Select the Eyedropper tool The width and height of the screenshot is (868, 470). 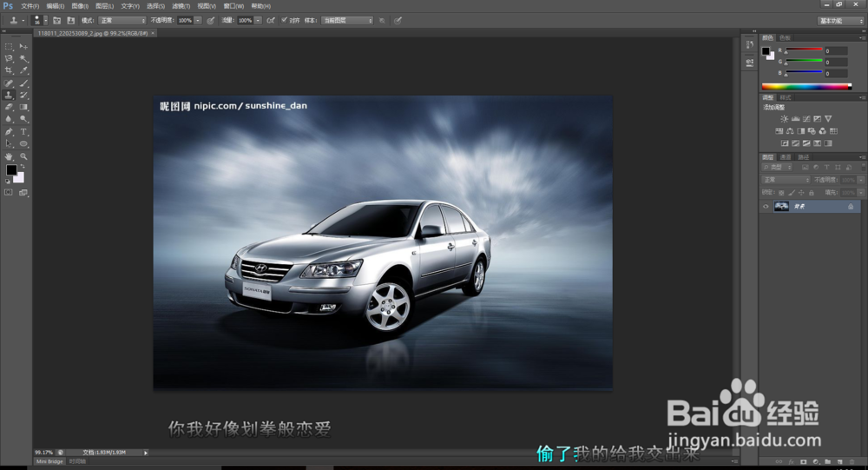(23, 71)
